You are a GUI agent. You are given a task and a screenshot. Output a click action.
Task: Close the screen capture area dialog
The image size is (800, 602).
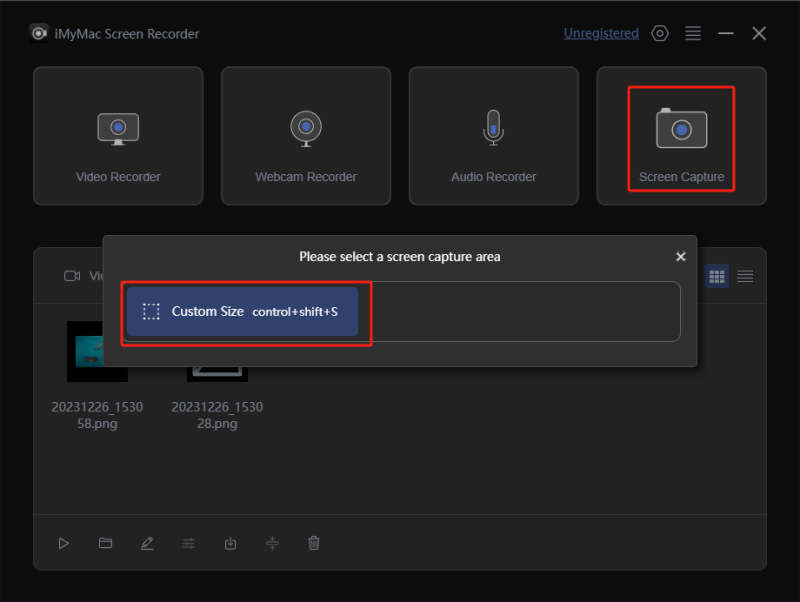click(x=681, y=257)
